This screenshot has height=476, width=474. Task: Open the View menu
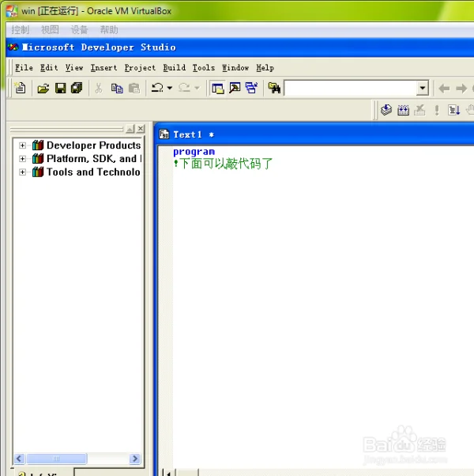(74, 67)
